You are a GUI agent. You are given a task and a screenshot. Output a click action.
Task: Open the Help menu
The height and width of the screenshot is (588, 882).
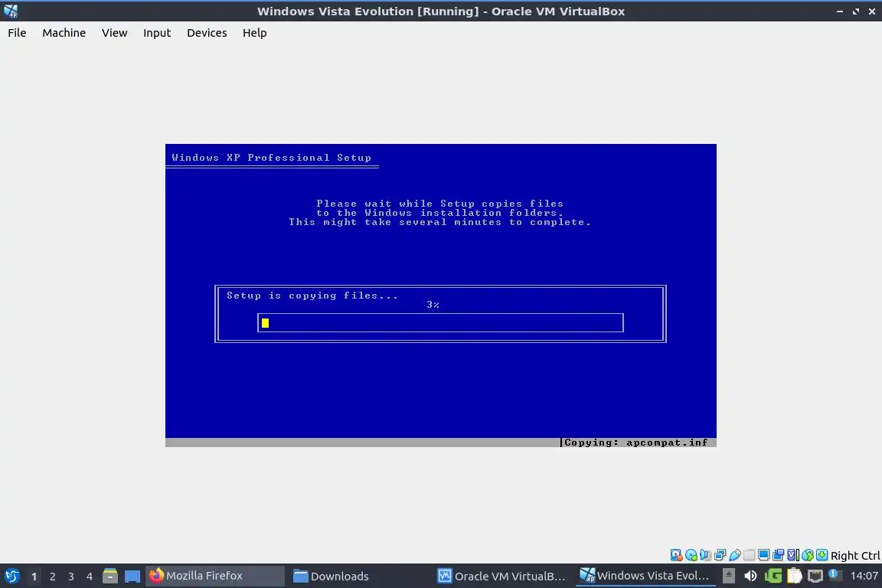pos(255,33)
